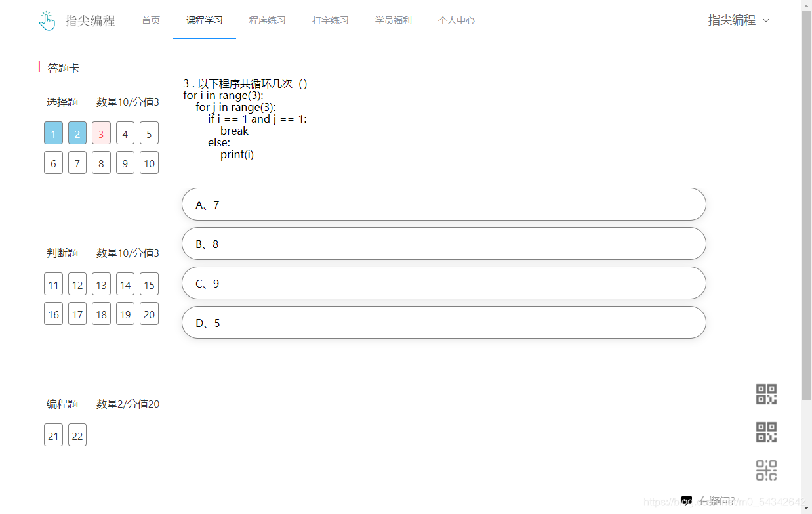
Task: Go to question 5
Action: pos(149,133)
